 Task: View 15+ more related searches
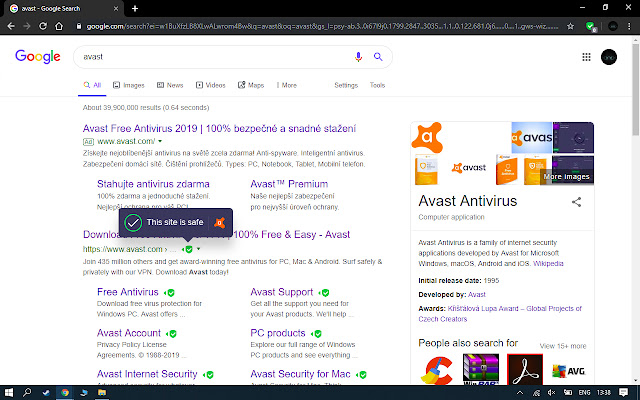click(x=563, y=346)
